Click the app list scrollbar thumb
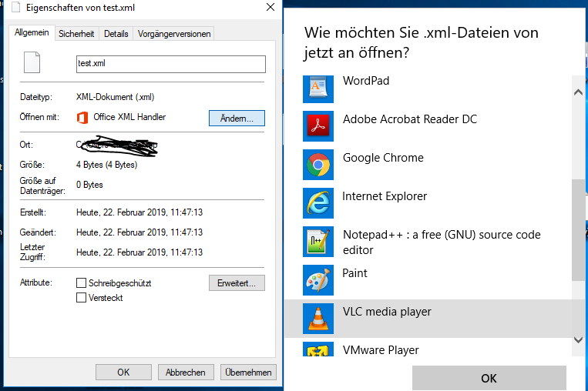 pos(578,230)
